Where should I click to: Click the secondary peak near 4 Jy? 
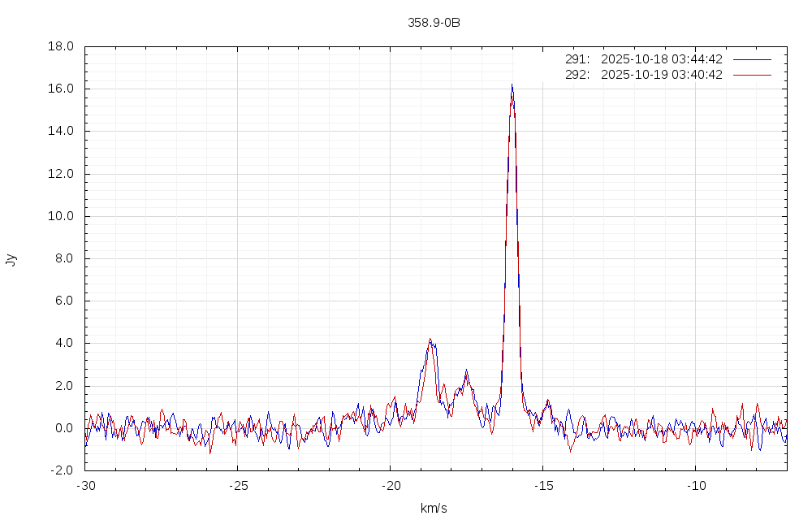coord(430,340)
